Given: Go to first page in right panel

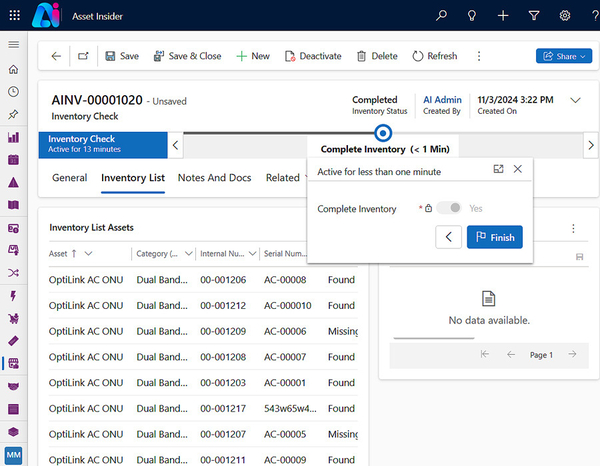Looking at the screenshot, I should click(x=485, y=354).
